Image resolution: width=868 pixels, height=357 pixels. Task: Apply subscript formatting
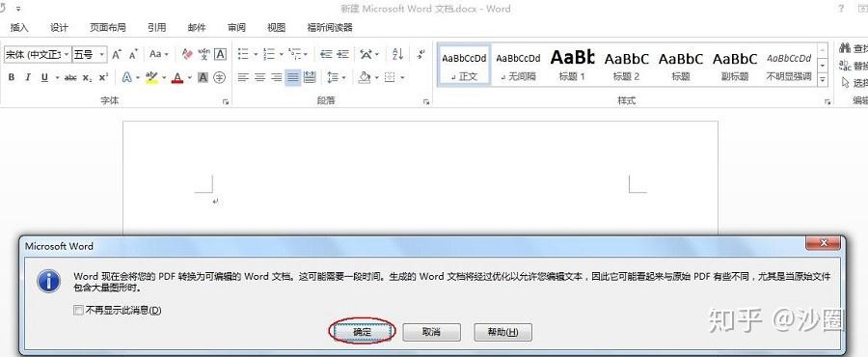click(x=87, y=78)
